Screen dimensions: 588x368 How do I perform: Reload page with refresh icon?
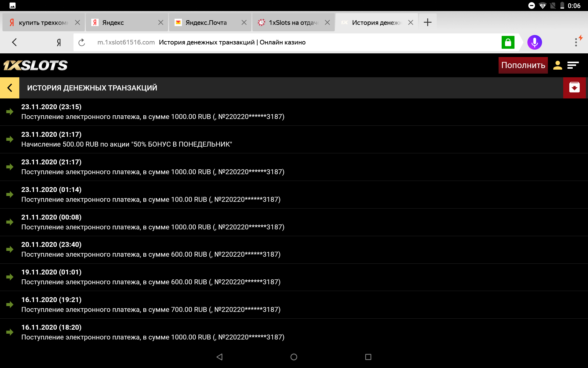tap(81, 42)
